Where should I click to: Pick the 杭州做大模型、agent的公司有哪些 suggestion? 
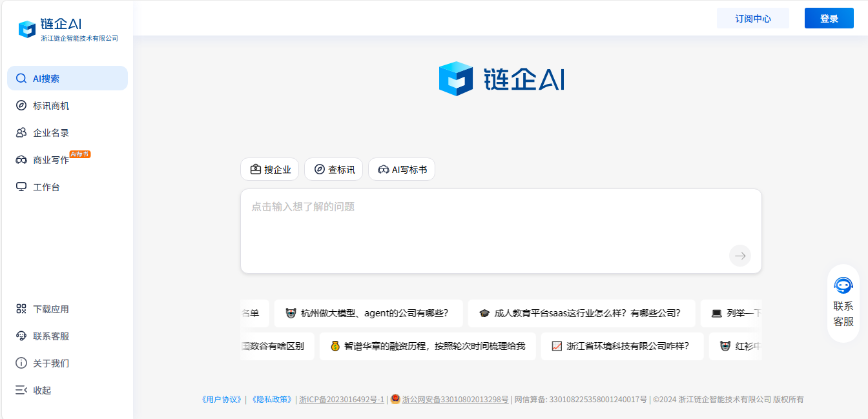click(x=369, y=313)
